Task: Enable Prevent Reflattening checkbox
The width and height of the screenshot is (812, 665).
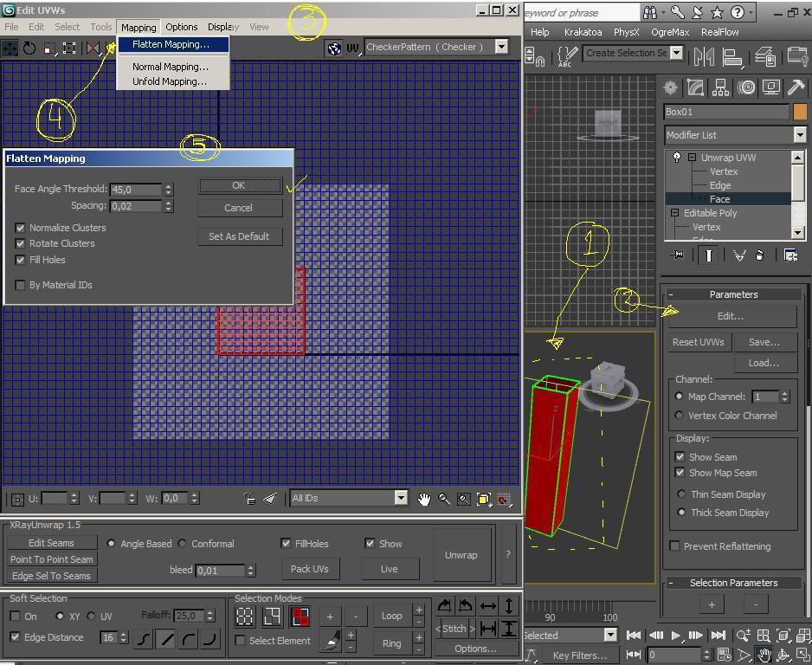Action: 674,546
